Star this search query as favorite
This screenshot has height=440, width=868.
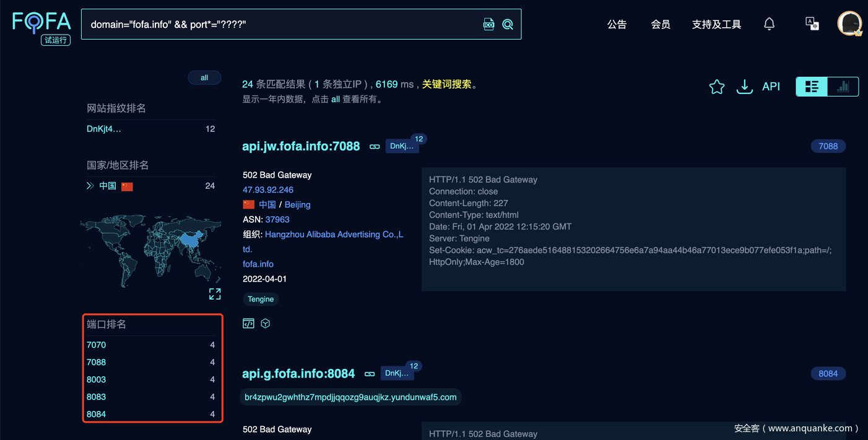click(x=716, y=87)
